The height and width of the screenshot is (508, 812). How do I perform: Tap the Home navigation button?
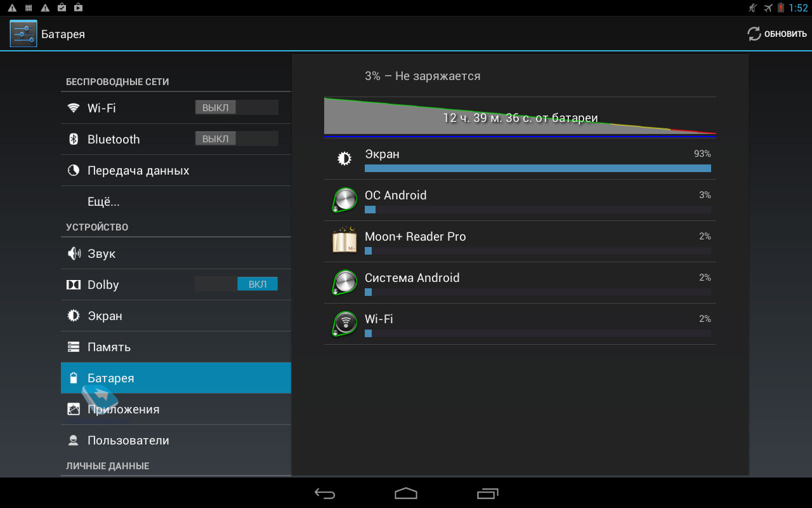pyautogui.click(x=406, y=493)
